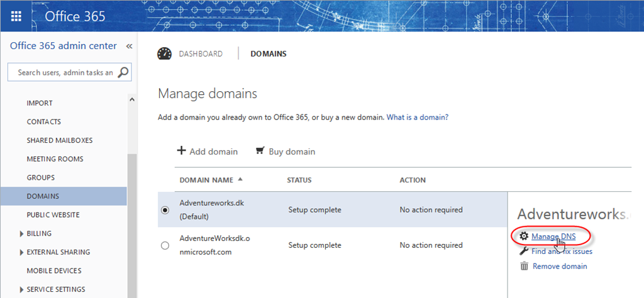Click the wrench icon for Find and fix issues

(x=524, y=251)
